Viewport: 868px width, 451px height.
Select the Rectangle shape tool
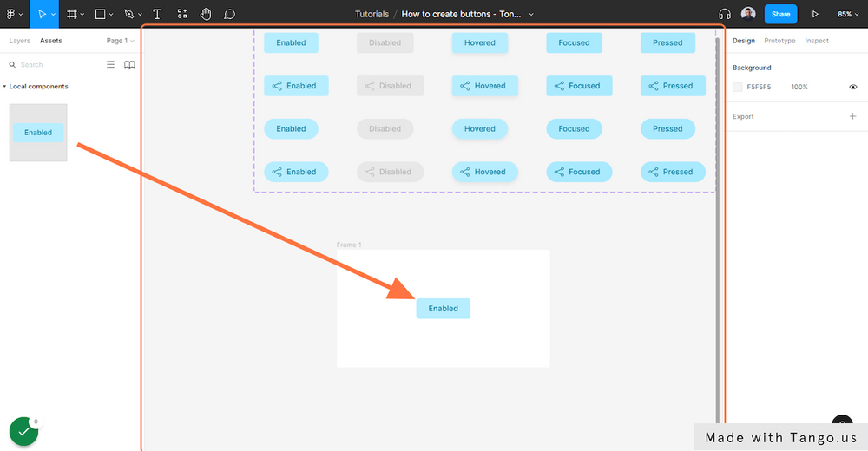coord(100,14)
